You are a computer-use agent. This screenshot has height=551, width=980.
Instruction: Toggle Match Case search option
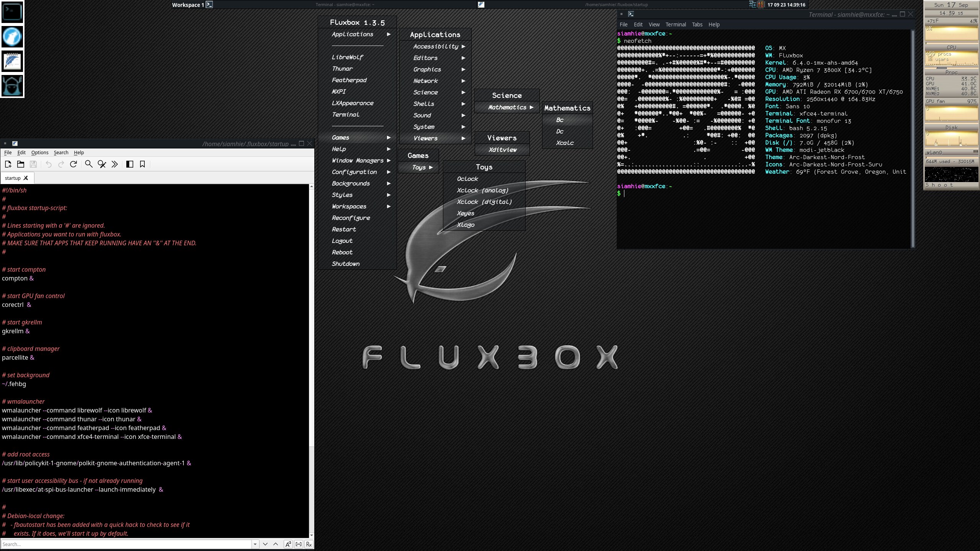[x=288, y=544]
